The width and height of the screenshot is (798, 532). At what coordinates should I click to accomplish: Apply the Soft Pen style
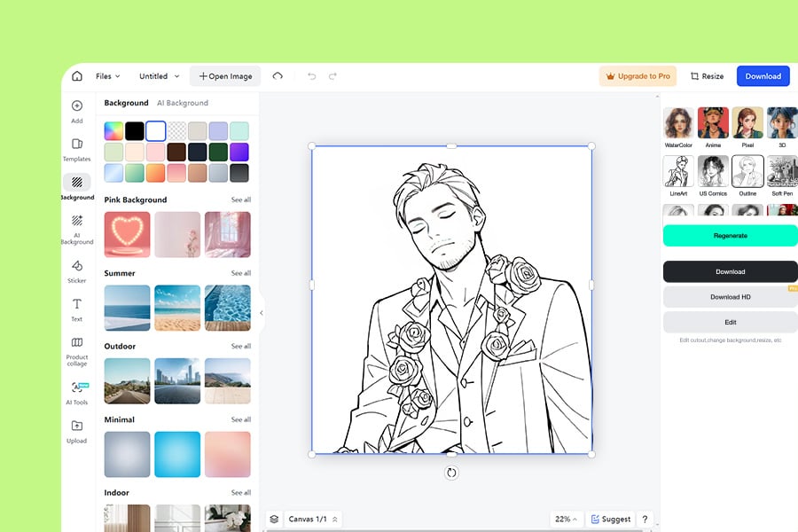(782, 176)
